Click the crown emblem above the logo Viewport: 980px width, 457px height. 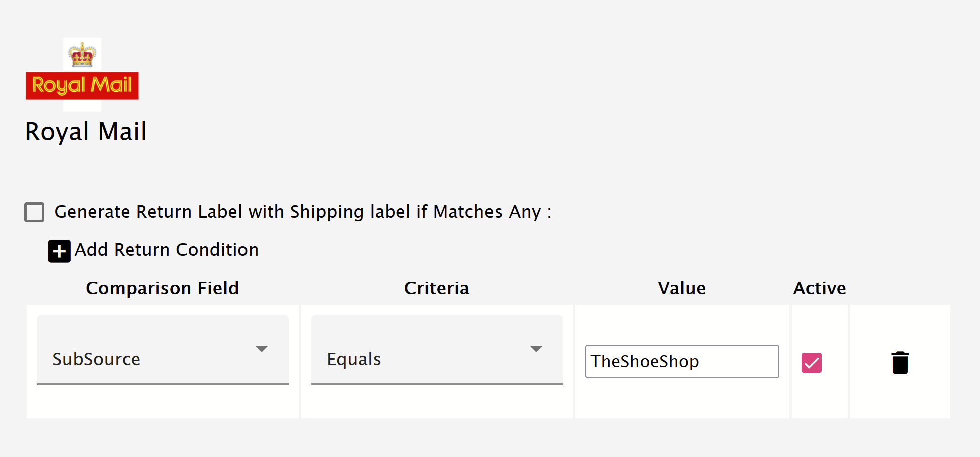(x=82, y=54)
